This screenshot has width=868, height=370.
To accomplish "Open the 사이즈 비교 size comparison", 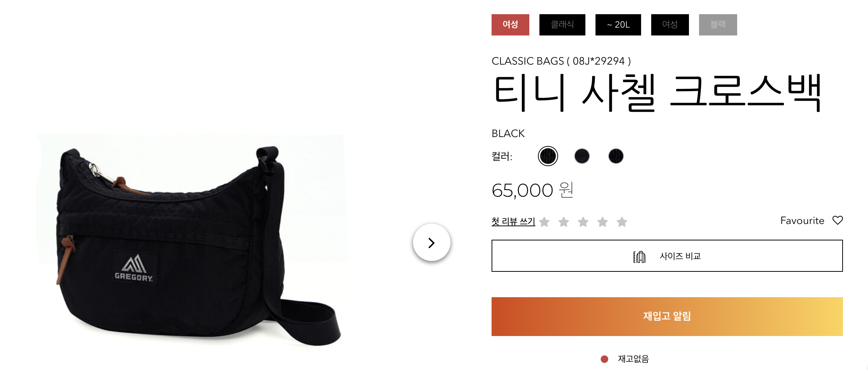I will [667, 256].
